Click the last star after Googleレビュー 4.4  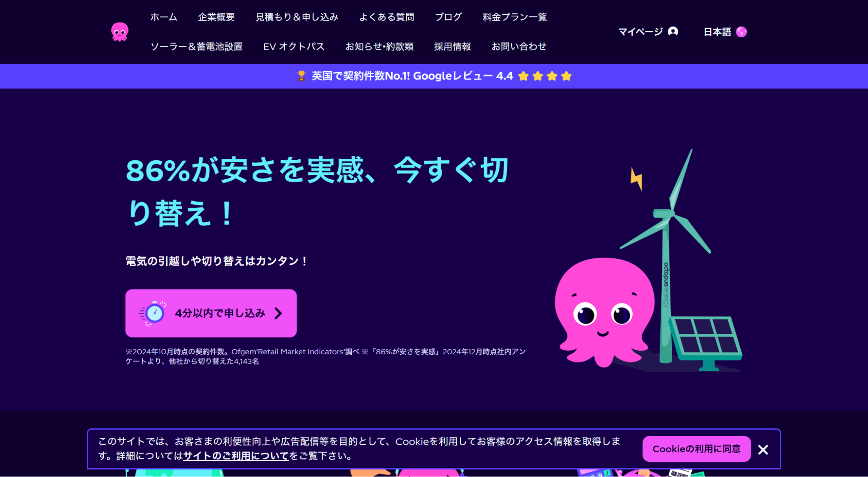click(566, 76)
